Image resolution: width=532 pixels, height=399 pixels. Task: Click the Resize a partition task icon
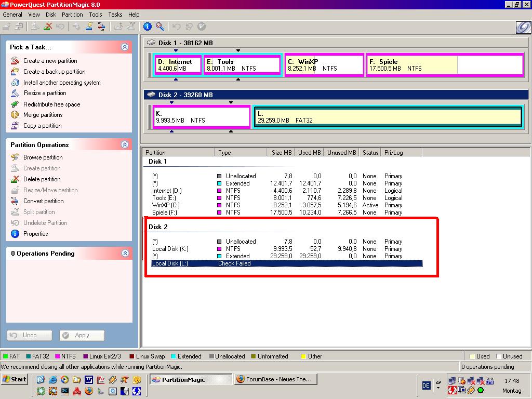15,93
